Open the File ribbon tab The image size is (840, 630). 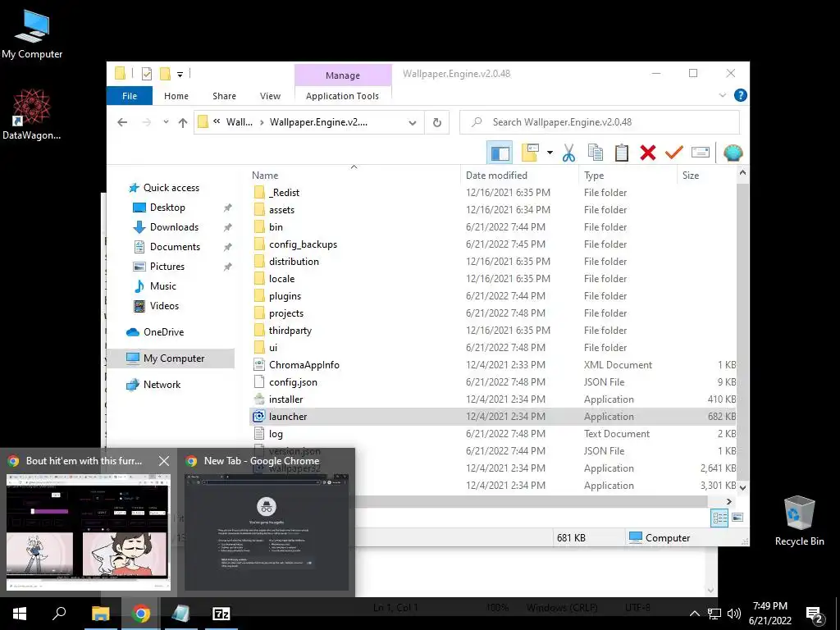[x=130, y=96]
